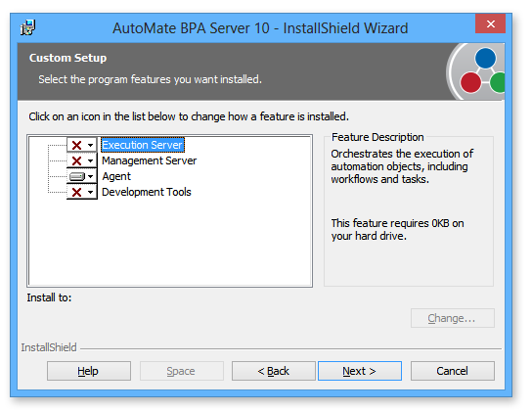Click the red X icon beside Management Server

[x=76, y=160]
